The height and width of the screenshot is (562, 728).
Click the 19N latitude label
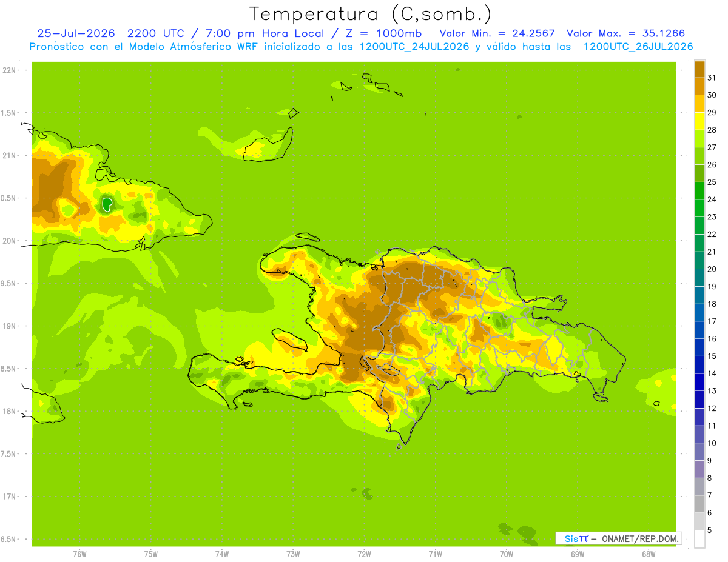click(8, 326)
